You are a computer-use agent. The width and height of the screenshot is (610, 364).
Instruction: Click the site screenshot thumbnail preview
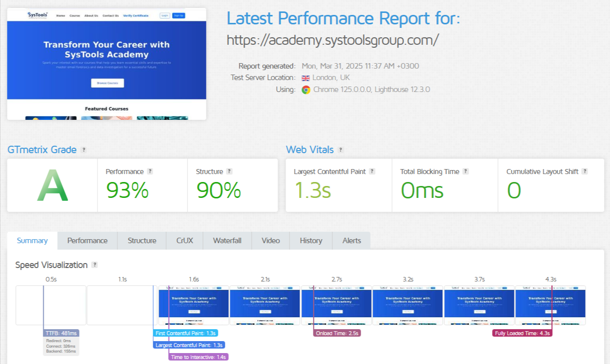click(106, 64)
